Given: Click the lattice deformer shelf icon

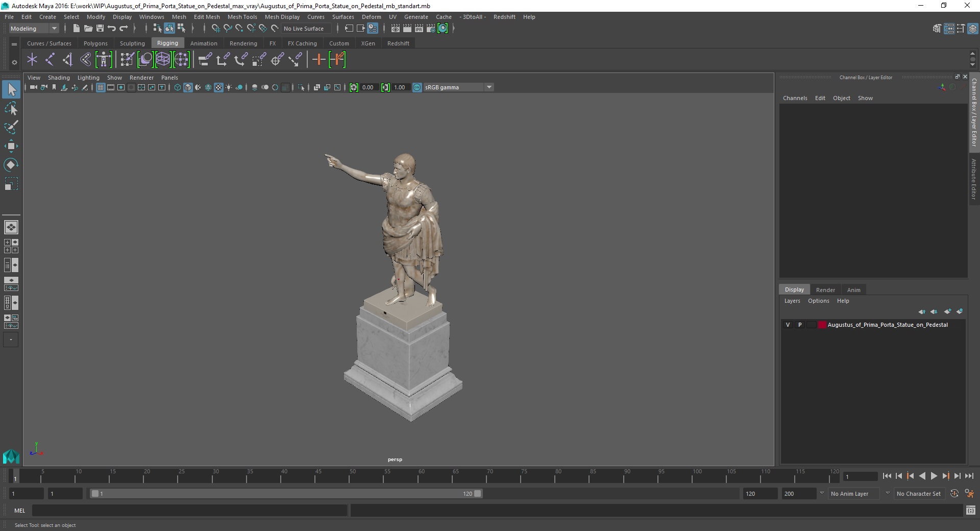Looking at the screenshot, I should tap(163, 60).
